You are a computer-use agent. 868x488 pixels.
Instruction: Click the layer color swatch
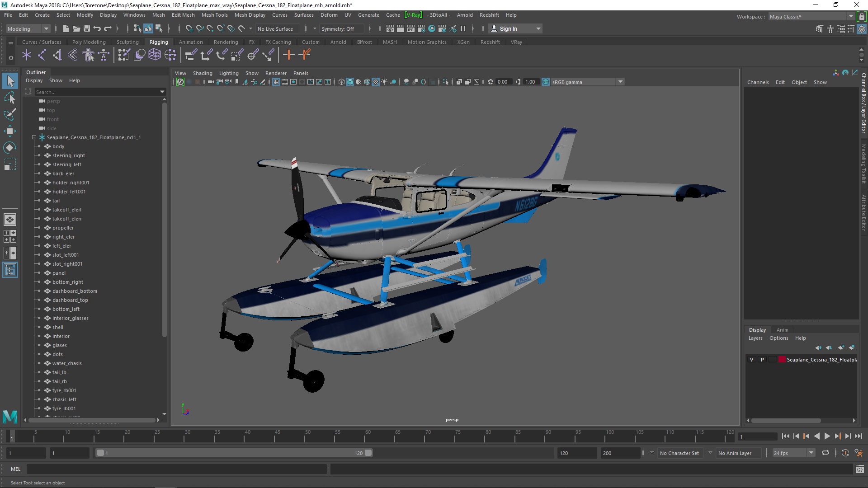pos(782,360)
